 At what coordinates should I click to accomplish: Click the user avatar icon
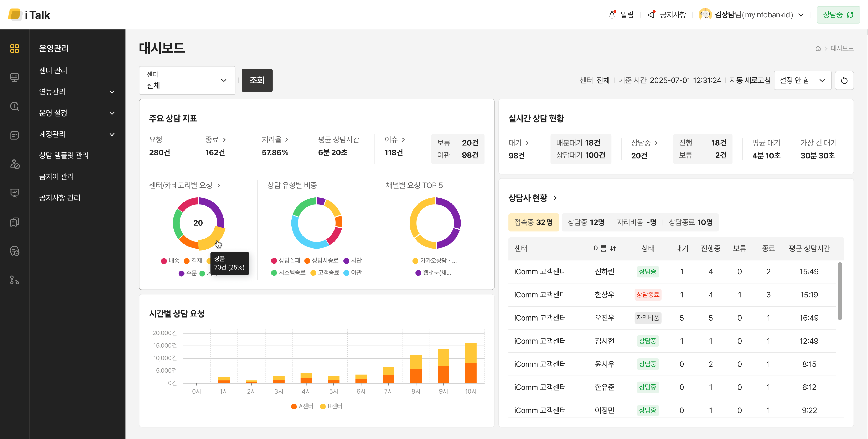[705, 14]
